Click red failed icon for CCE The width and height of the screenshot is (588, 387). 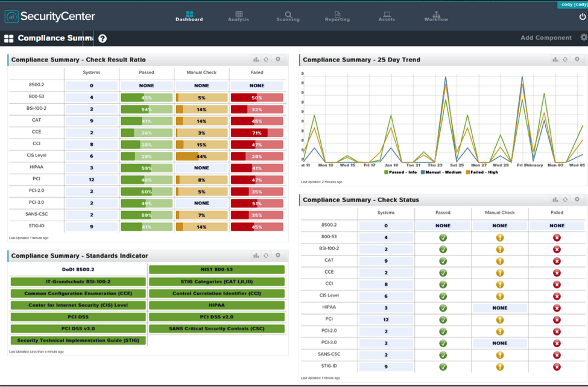557,272
